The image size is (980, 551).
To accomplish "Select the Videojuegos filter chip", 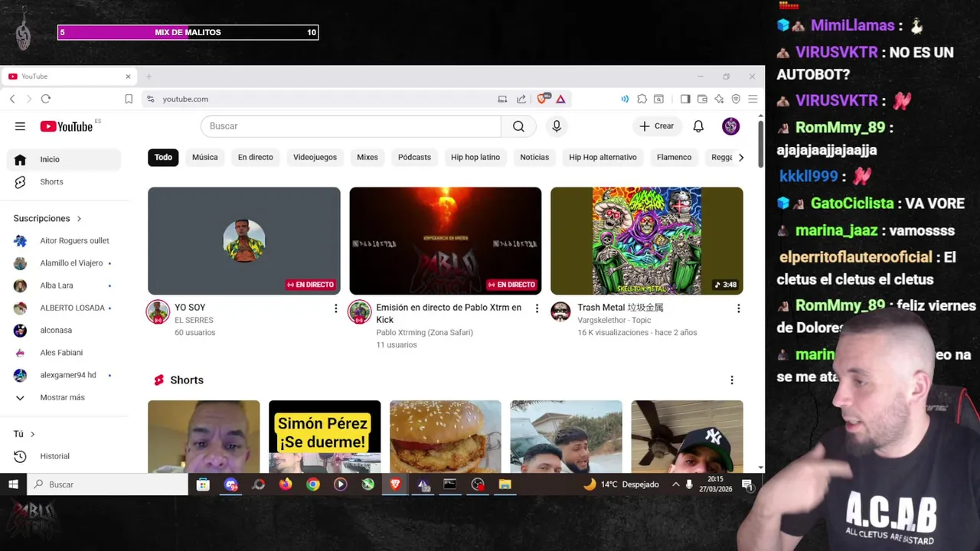I will pyautogui.click(x=315, y=157).
